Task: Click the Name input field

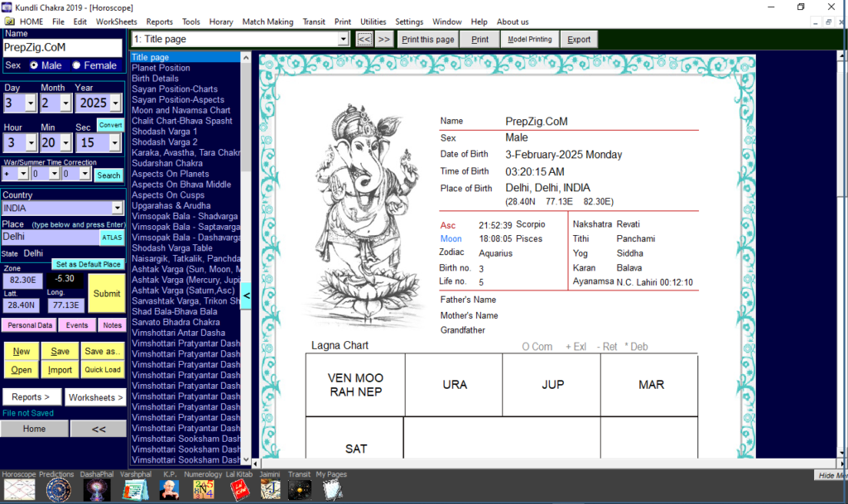Action: (62, 47)
